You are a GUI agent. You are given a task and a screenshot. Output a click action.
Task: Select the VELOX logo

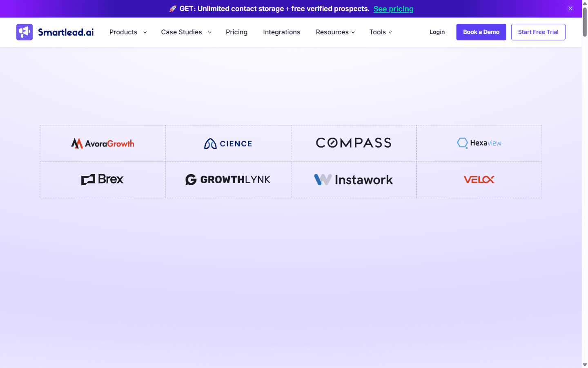(x=479, y=180)
